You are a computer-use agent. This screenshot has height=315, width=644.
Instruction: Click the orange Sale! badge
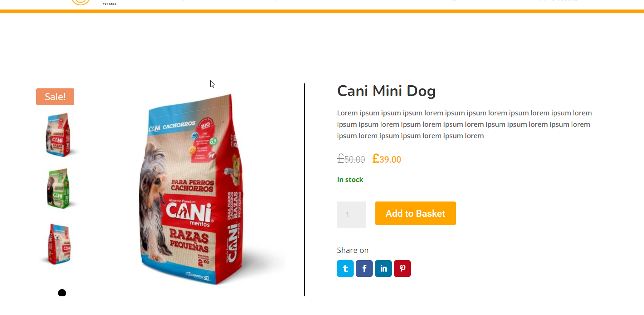pyautogui.click(x=55, y=97)
